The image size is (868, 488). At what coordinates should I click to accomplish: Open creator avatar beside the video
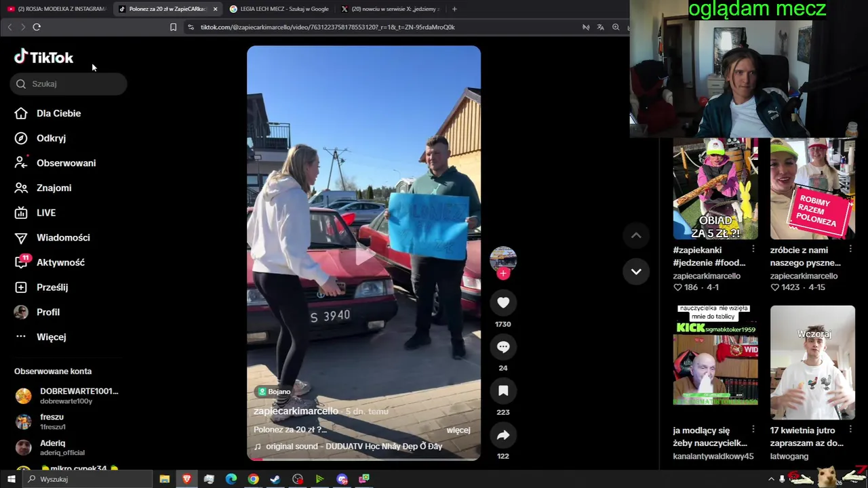tap(503, 259)
